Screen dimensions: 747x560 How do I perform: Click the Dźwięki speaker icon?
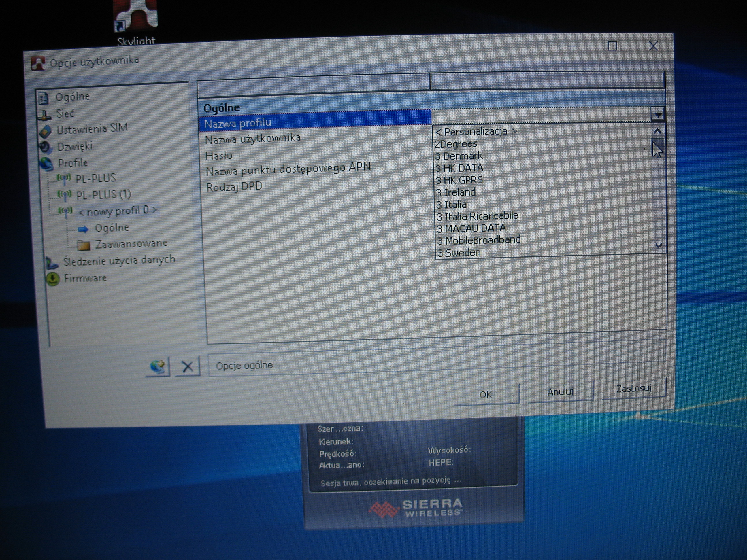[x=46, y=147]
